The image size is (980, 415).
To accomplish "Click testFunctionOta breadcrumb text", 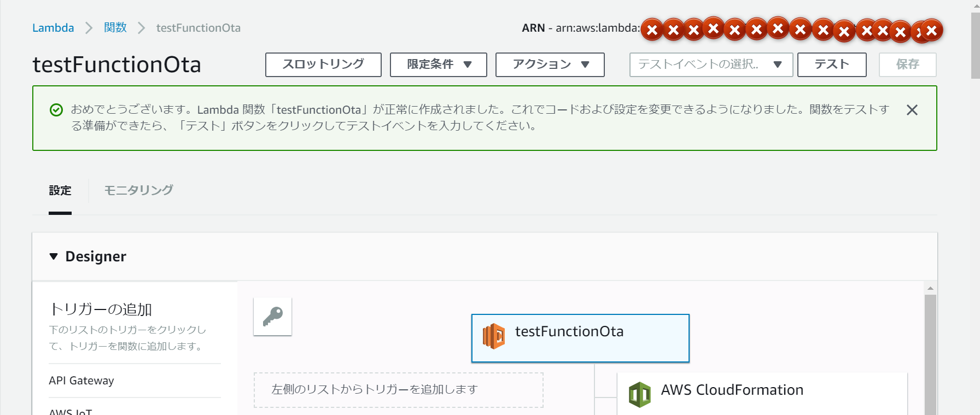I will click(x=199, y=28).
